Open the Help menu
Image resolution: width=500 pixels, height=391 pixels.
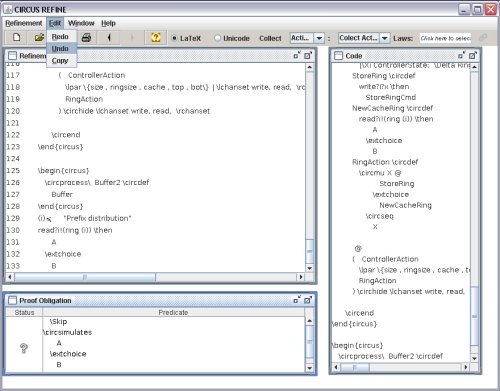point(108,23)
